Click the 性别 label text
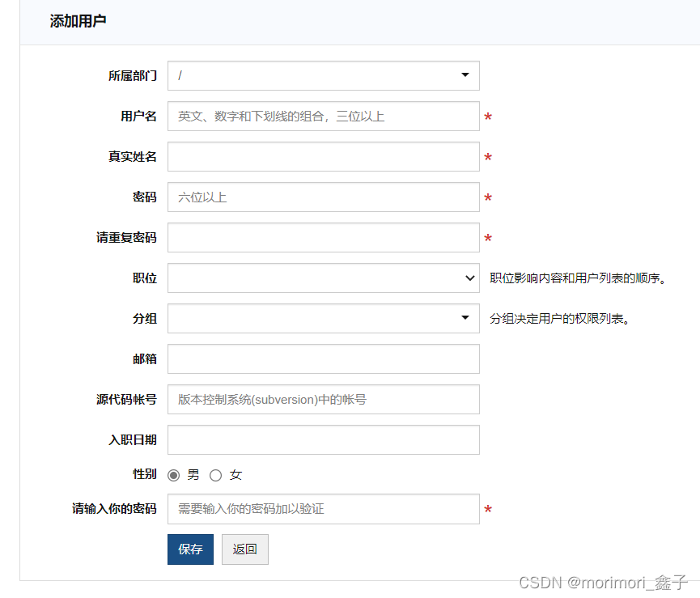Screen dimensions: 700x598 click(x=145, y=474)
